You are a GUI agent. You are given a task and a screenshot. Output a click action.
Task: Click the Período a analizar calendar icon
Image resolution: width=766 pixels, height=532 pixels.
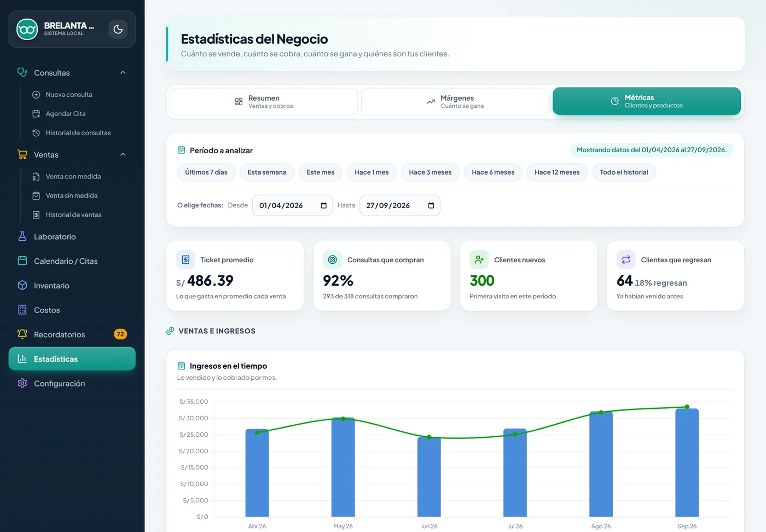[x=182, y=150]
